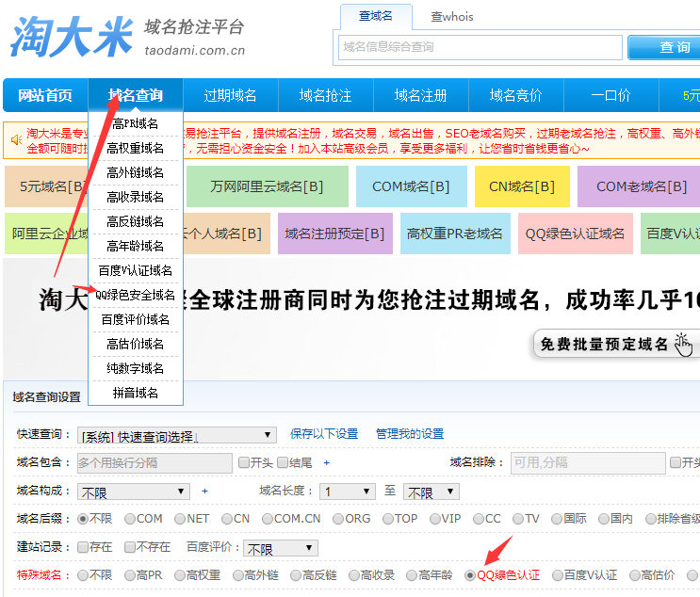700x597 pixels.
Task: Click the COM老域名[B] purple tile
Action: [x=639, y=186]
